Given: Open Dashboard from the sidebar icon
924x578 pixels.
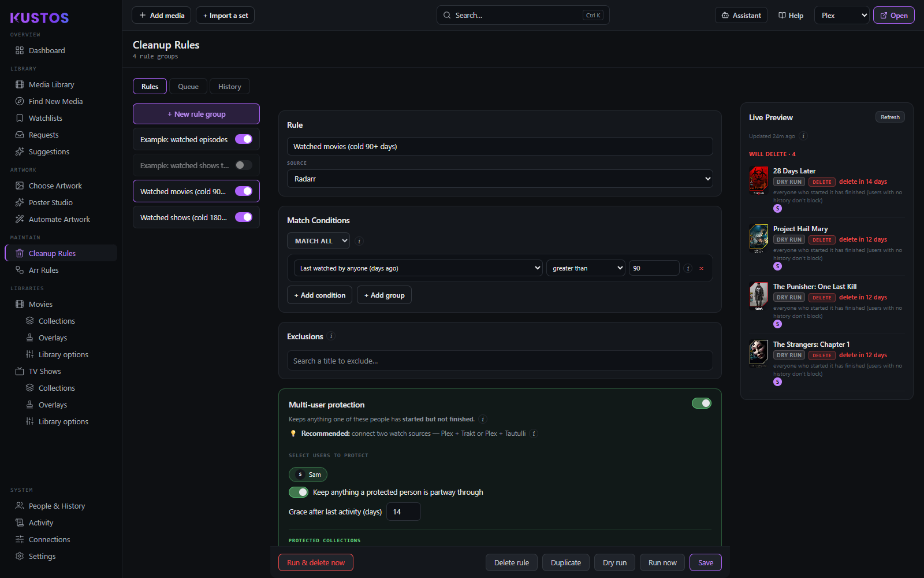Looking at the screenshot, I should point(20,50).
